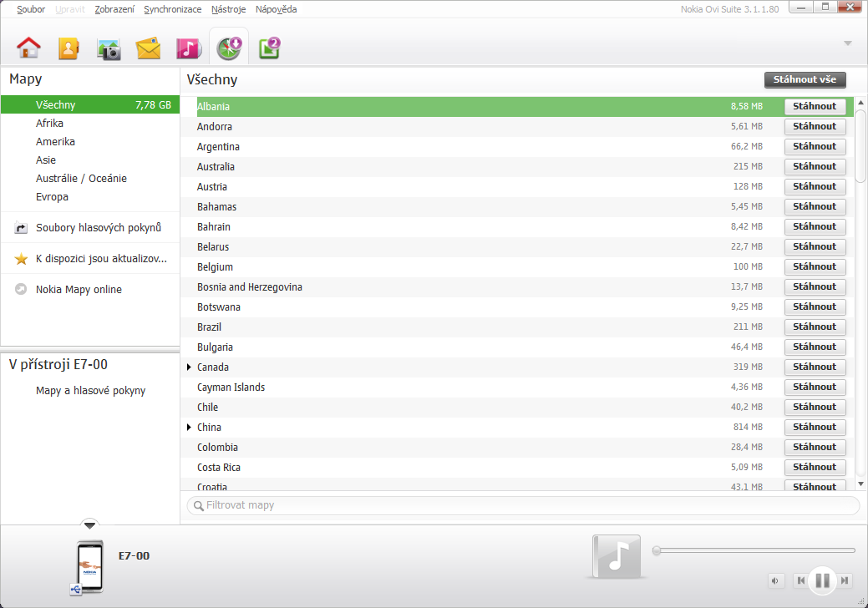Click the playback progress slider
This screenshot has width=868, height=608.
point(755,550)
